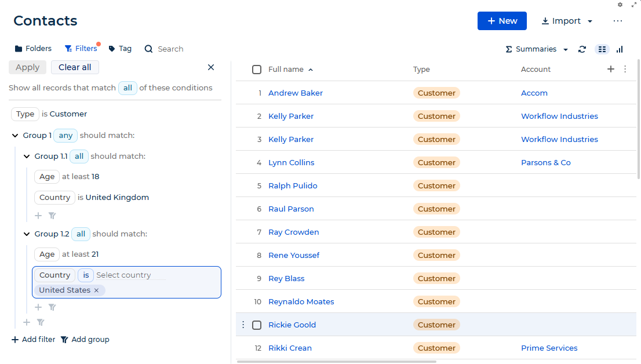
Task: Open Ralph Pulido contact
Action: 293,186
